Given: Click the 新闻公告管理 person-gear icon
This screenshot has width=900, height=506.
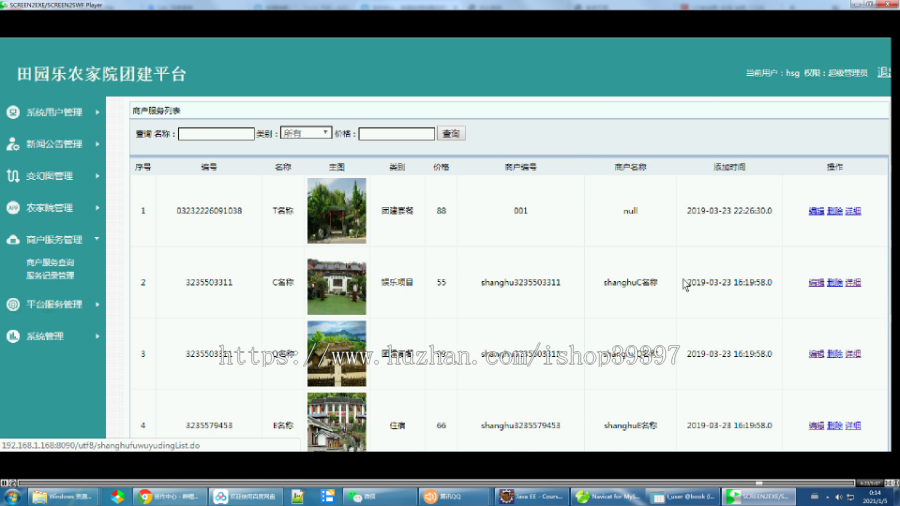Looking at the screenshot, I should [x=13, y=144].
